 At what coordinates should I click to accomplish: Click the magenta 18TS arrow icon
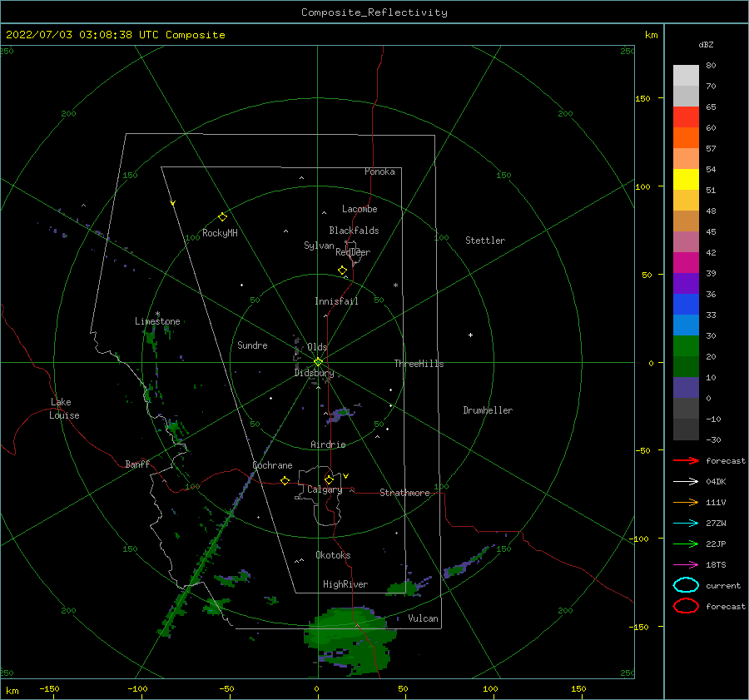(x=686, y=565)
